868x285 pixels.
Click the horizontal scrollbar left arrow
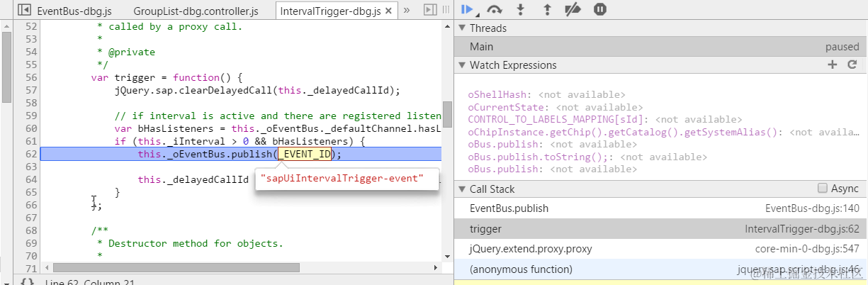47,268
